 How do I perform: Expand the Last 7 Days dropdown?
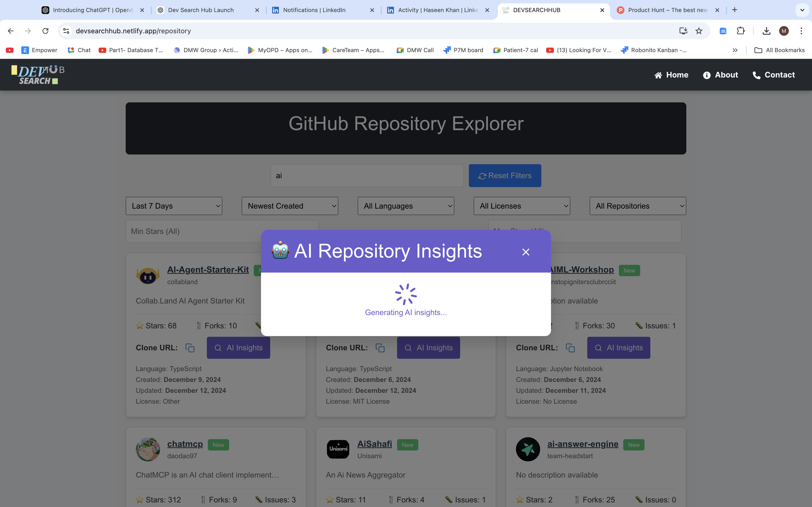point(174,206)
